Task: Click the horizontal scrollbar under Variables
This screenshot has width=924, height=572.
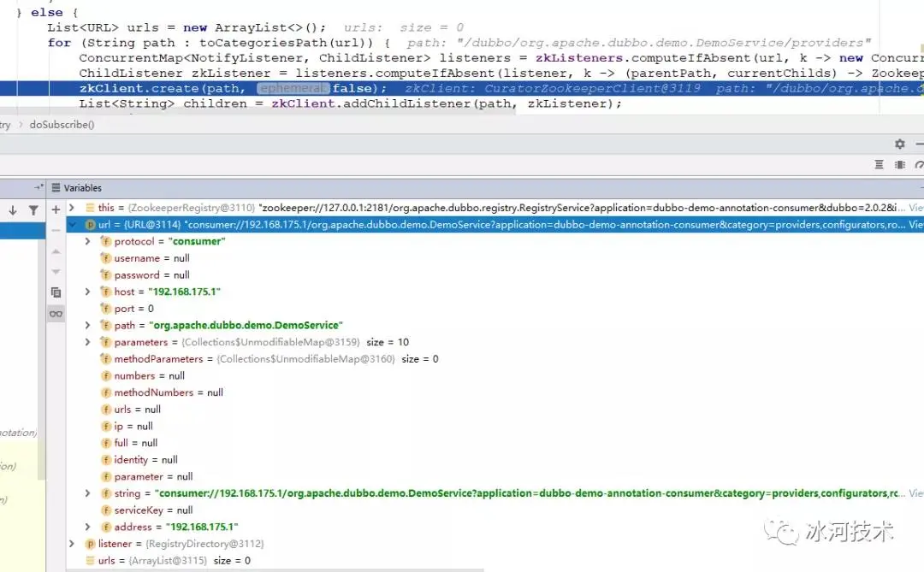Action: pyautogui.click(x=275, y=570)
